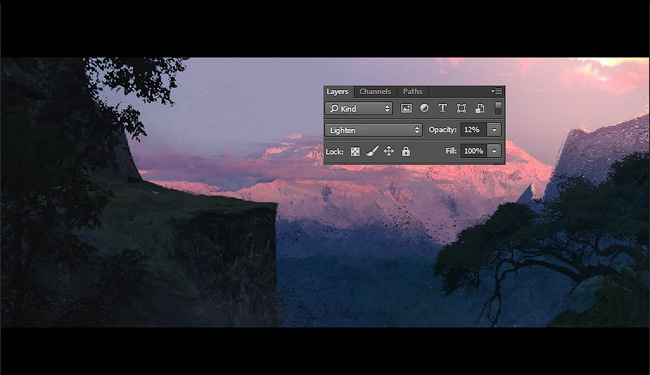Open the Lighten blend mode dropdown

374,130
